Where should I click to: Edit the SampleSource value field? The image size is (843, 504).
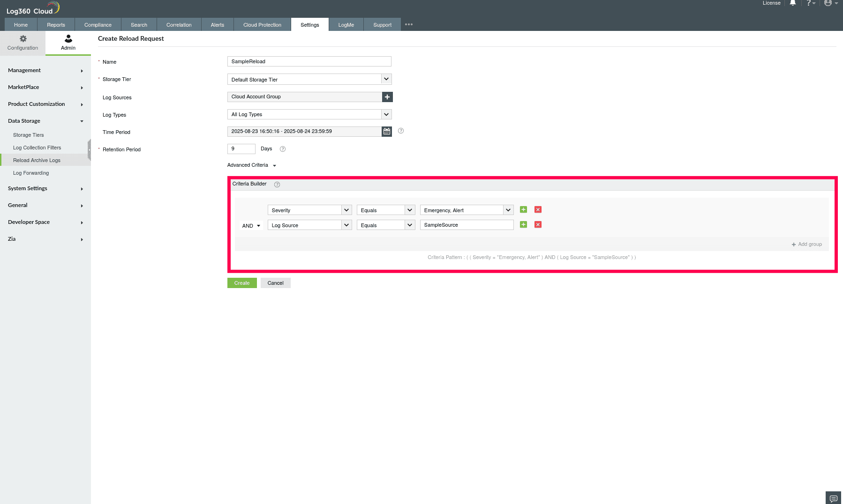tap(467, 225)
